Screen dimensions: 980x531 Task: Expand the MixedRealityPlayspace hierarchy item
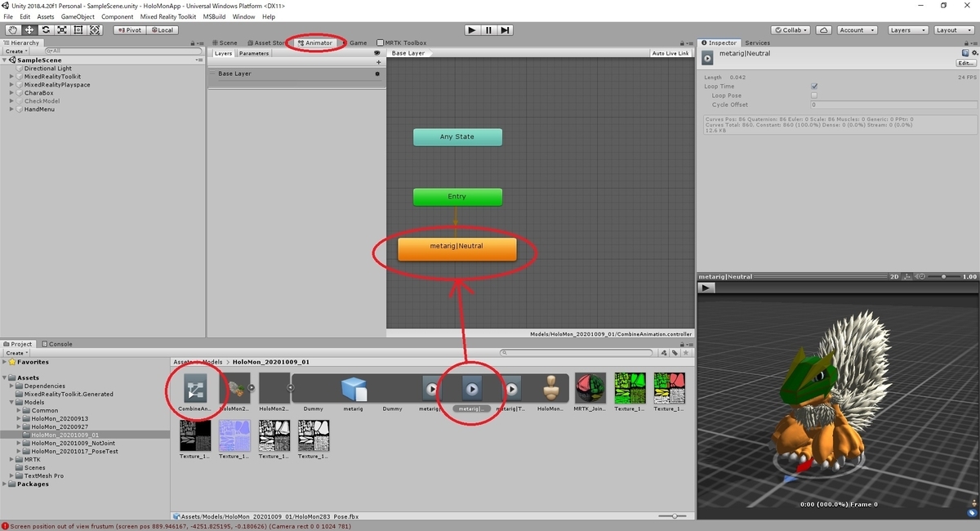[x=12, y=85]
